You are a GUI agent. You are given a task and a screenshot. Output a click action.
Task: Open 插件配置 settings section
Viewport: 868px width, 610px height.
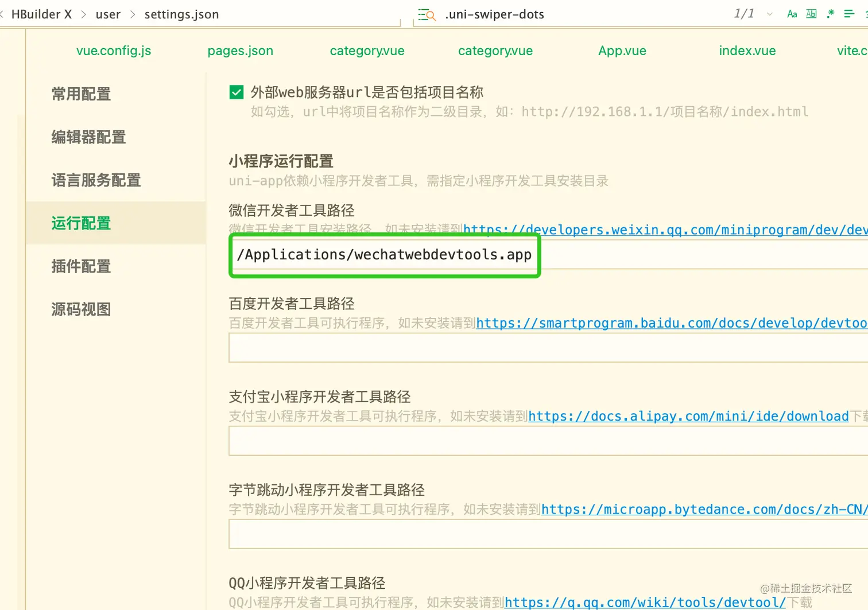[x=81, y=266]
